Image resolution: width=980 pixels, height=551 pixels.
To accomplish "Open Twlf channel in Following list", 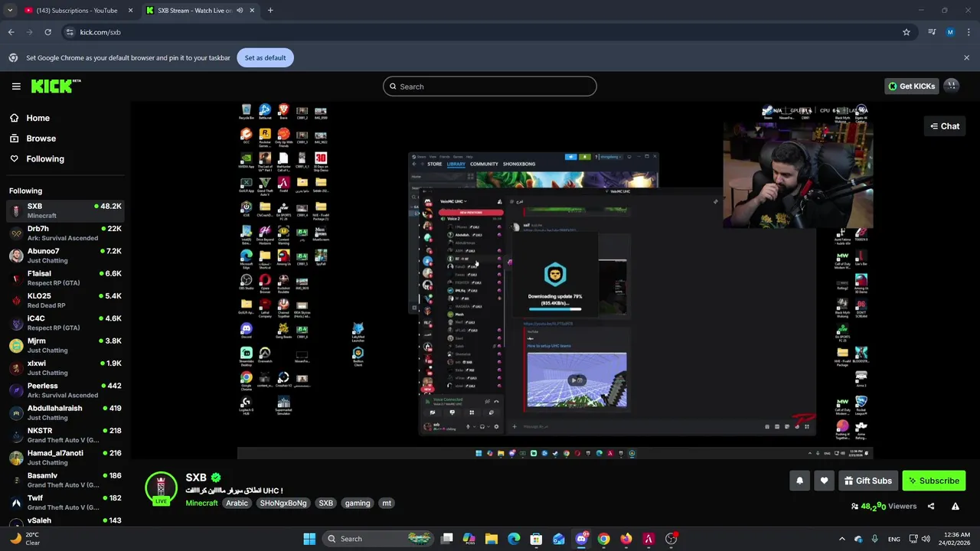I will (x=65, y=502).
